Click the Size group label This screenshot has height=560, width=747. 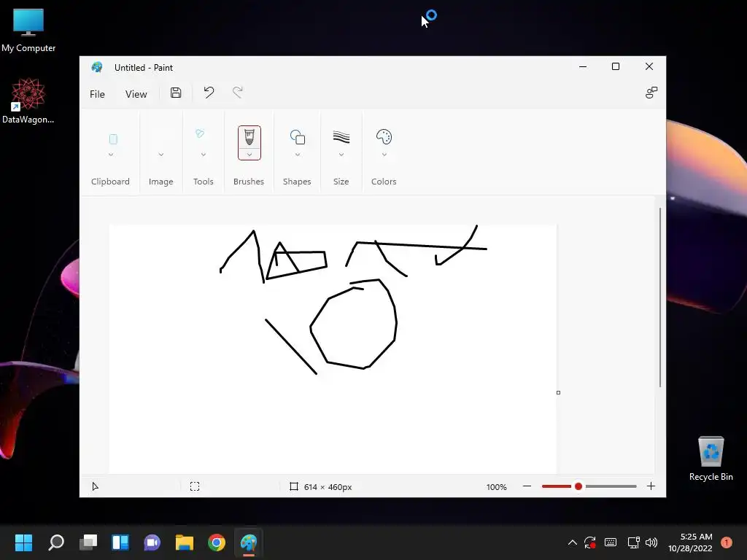coord(341,182)
